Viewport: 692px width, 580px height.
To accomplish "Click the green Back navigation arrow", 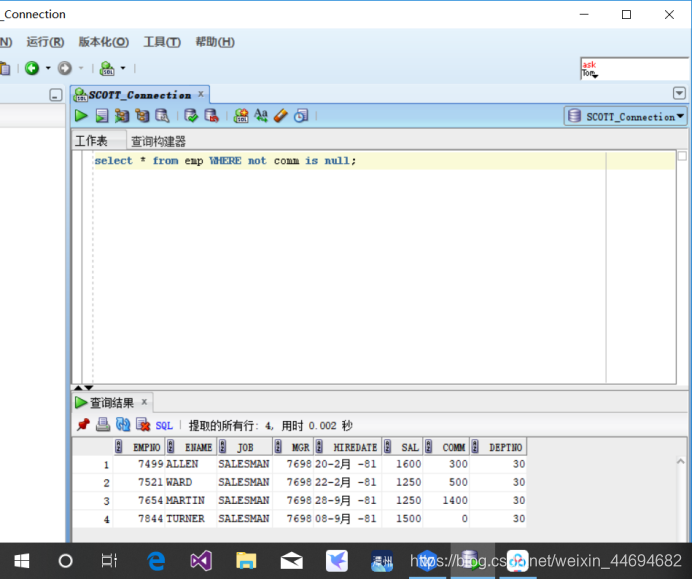I will pyautogui.click(x=32, y=68).
